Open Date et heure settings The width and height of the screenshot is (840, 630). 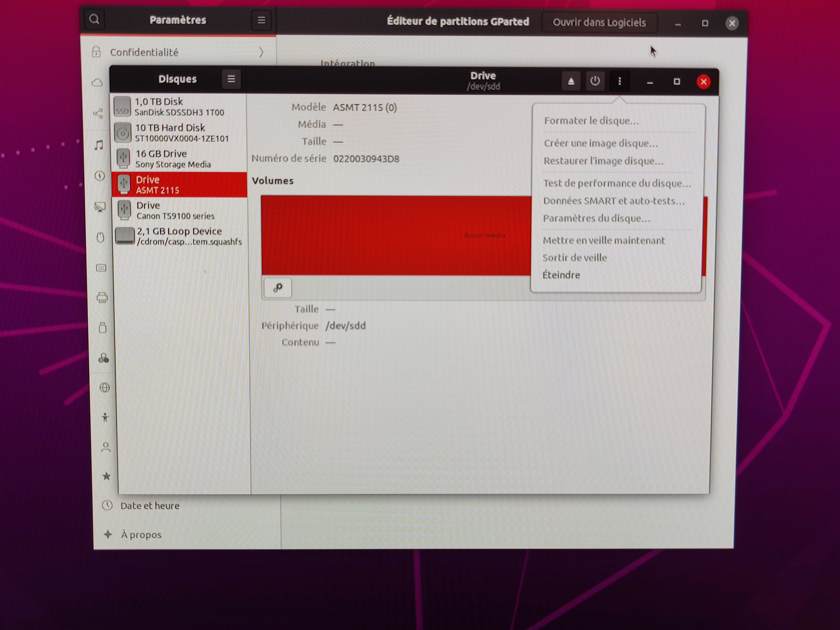(150, 505)
